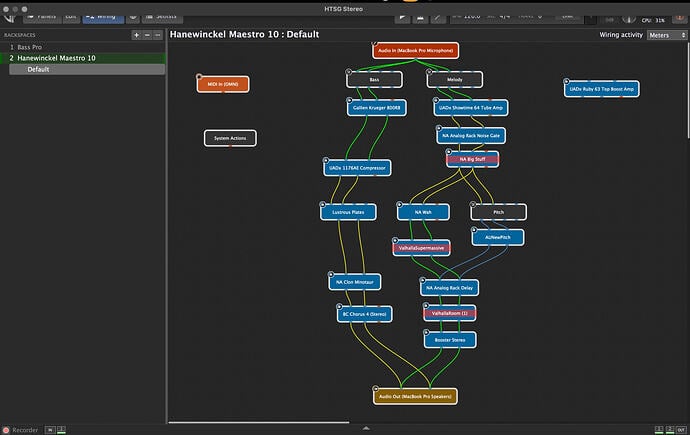Click the RACKSPACES panel header label

tap(19, 35)
